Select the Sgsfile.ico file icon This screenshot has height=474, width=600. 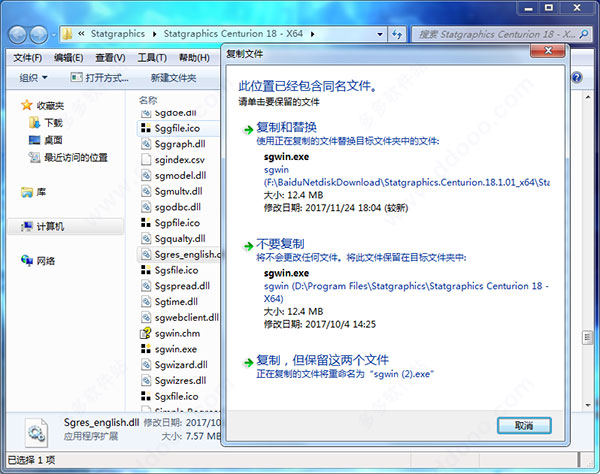point(146,270)
